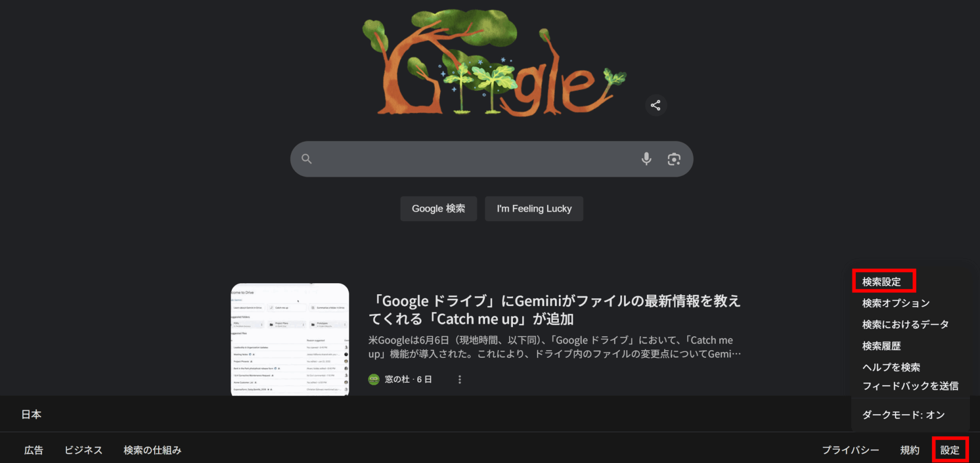Click article snippet starting 米Googleは6月6日
980x463 pixels.
(x=555, y=347)
